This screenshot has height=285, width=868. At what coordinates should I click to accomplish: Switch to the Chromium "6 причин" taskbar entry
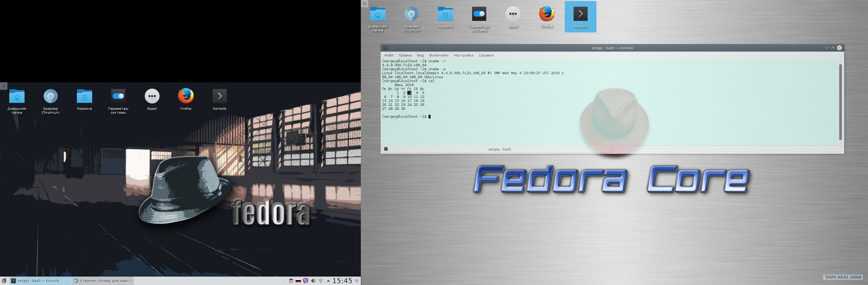(x=103, y=281)
